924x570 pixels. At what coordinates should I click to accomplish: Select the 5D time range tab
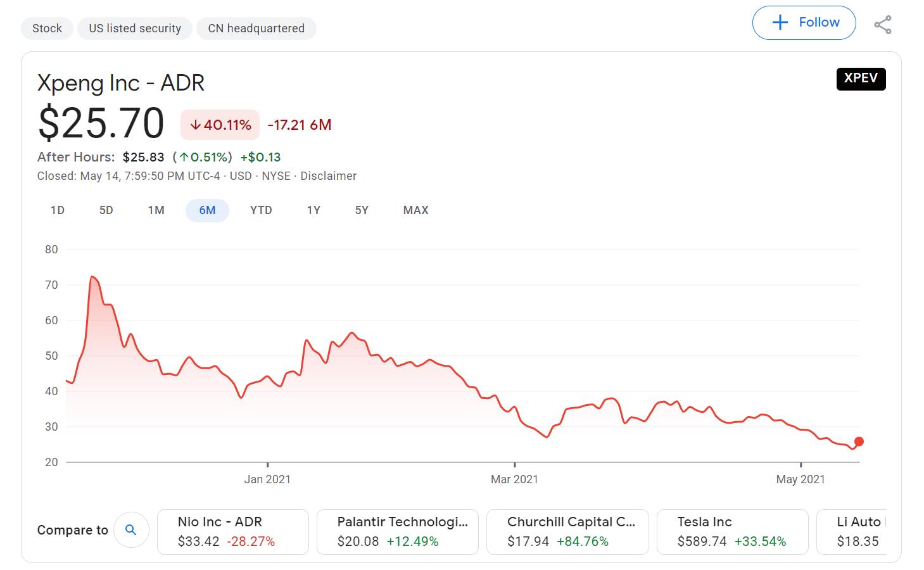[x=106, y=210]
